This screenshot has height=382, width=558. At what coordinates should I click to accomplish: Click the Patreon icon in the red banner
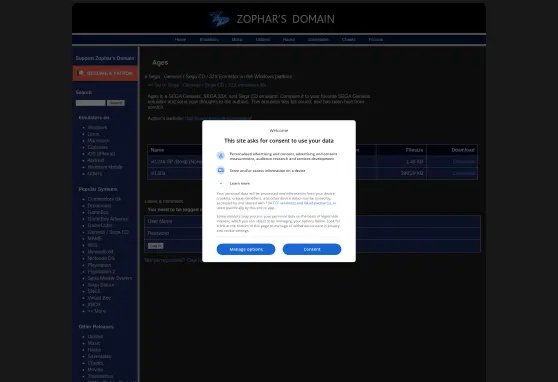point(81,73)
